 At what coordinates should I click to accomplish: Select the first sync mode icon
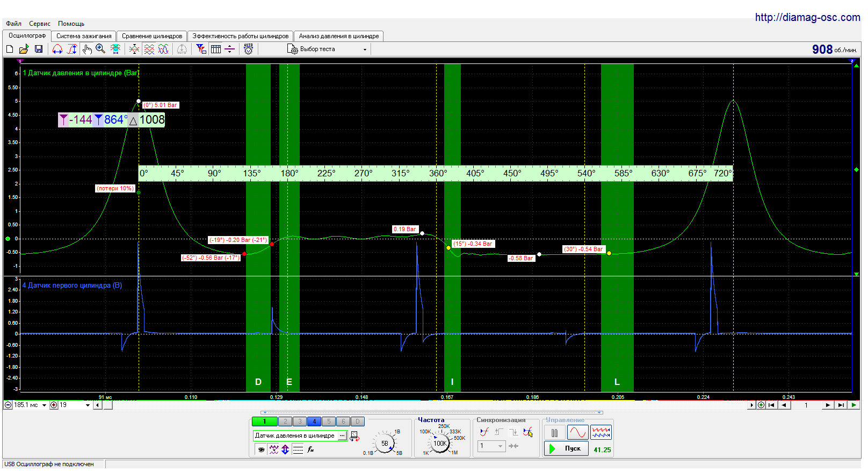[484, 432]
